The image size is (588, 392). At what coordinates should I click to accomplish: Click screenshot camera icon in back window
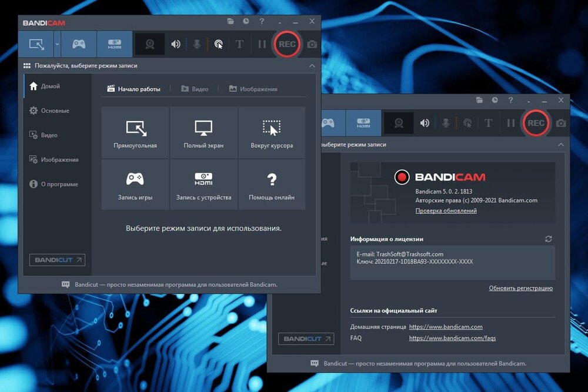point(561,123)
